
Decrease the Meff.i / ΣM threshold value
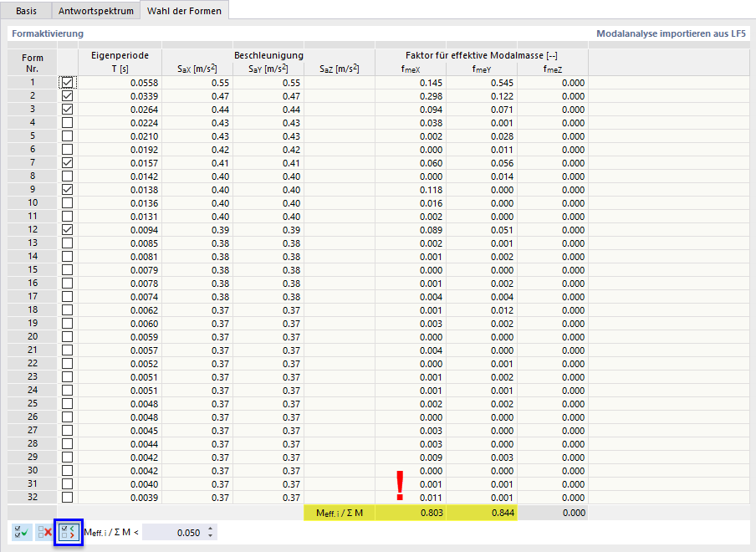click(x=210, y=535)
